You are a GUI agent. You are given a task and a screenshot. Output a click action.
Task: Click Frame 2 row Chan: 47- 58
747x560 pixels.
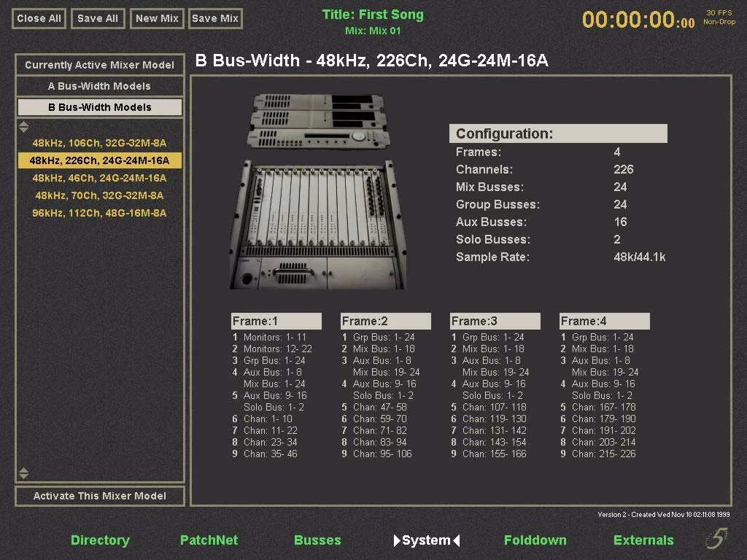pos(374,407)
